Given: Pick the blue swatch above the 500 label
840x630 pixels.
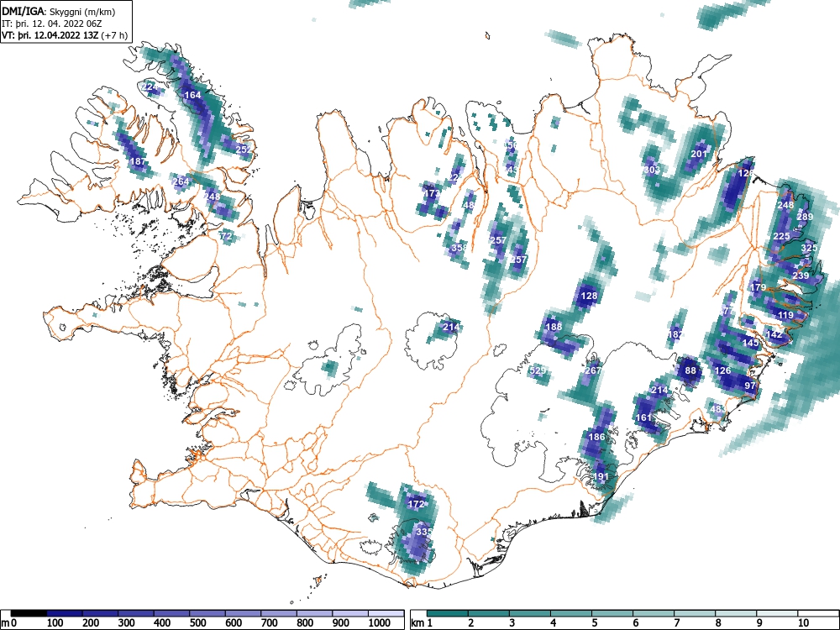Looking at the screenshot, I should [207, 613].
